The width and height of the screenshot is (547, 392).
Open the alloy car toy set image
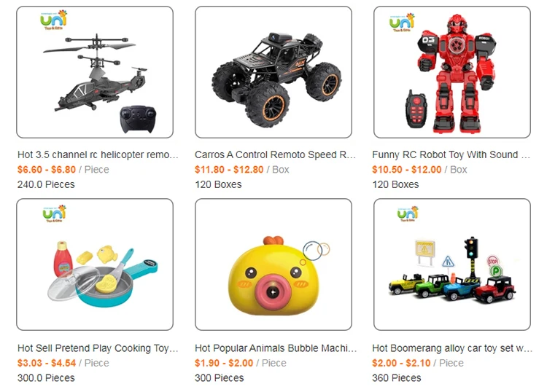[451, 264]
